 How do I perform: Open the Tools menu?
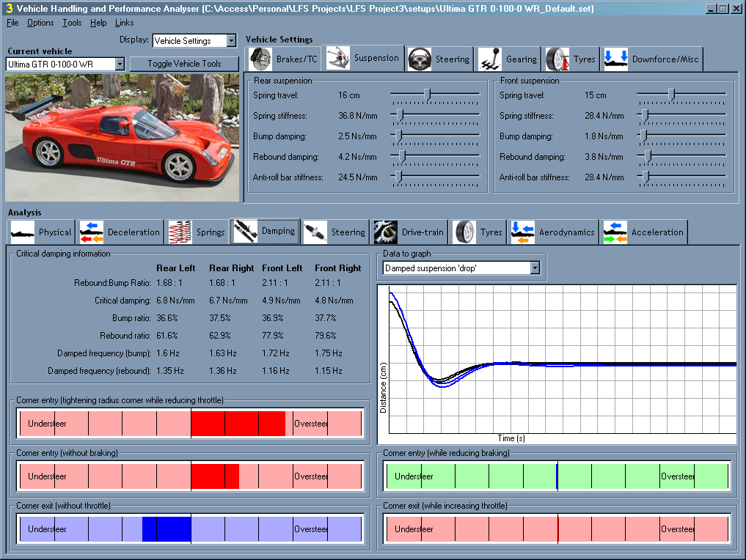72,23
